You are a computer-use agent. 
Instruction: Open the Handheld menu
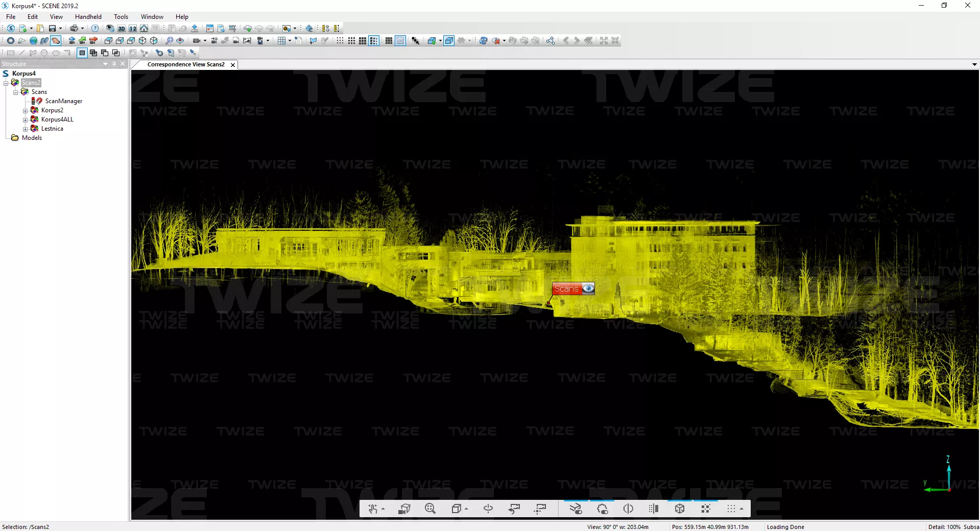pos(88,17)
